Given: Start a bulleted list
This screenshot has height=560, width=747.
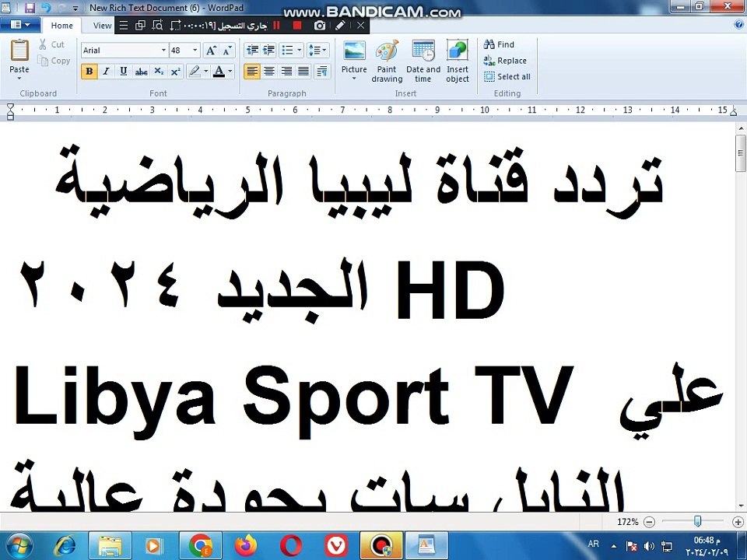Looking at the screenshot, I should [x=287, y=50].
